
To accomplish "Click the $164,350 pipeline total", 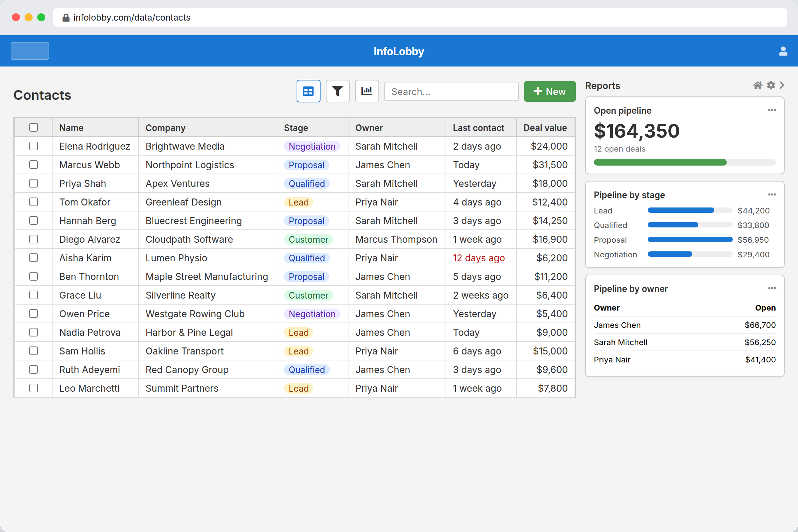I will pyautogui.click(x=636, y=131).
